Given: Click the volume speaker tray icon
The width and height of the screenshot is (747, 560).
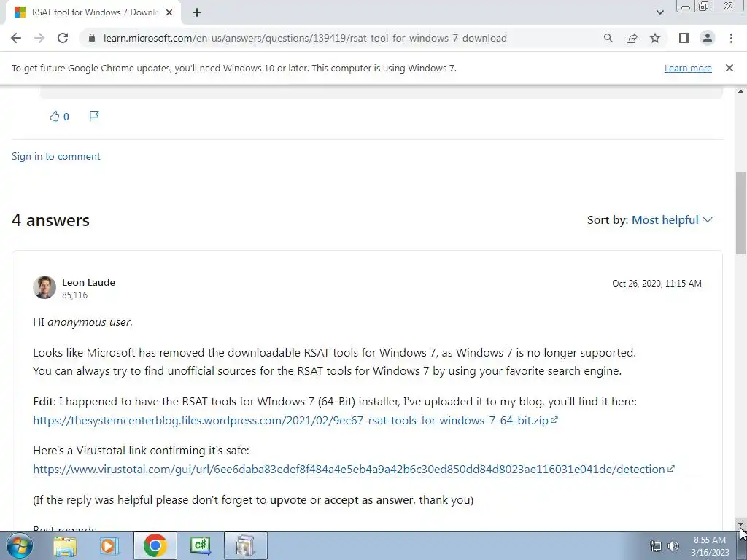Looking at the screenshot, I should coord(673,546).
